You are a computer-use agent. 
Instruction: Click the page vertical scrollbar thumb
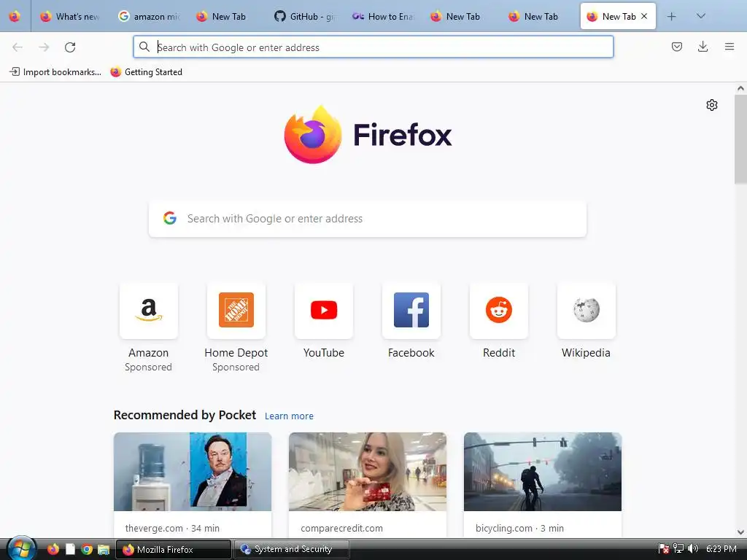[740, 139]
